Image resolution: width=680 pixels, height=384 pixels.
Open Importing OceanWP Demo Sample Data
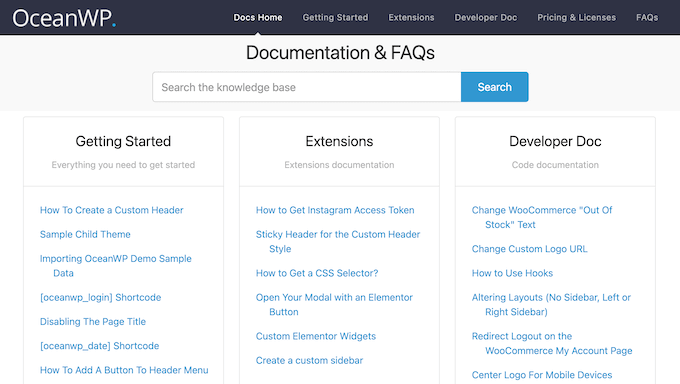[115, 266]
